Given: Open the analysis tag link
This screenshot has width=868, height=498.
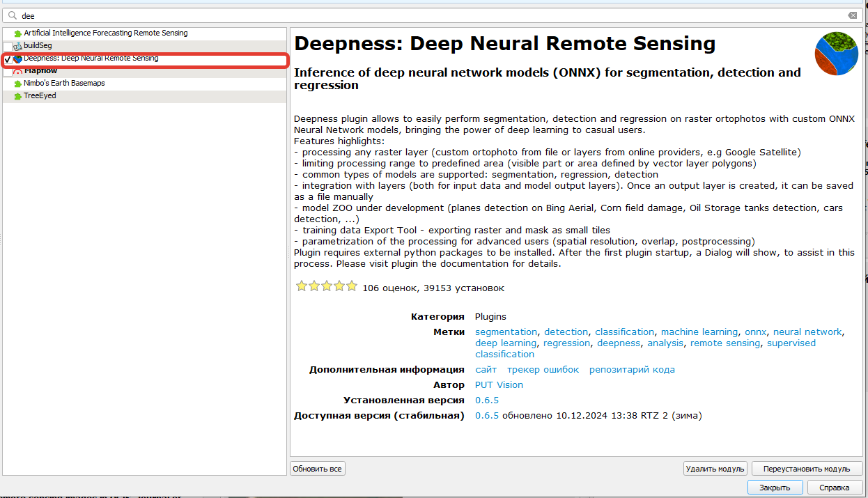Looking at the screenshot, I should coord(665,343).
